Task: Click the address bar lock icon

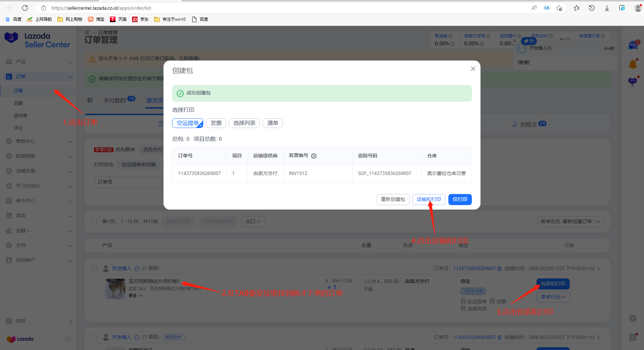Action: tap(44, 8)
